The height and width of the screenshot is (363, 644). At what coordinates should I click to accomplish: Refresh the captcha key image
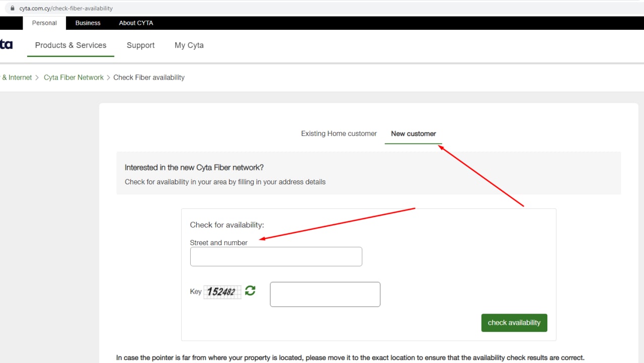(250, 291)
